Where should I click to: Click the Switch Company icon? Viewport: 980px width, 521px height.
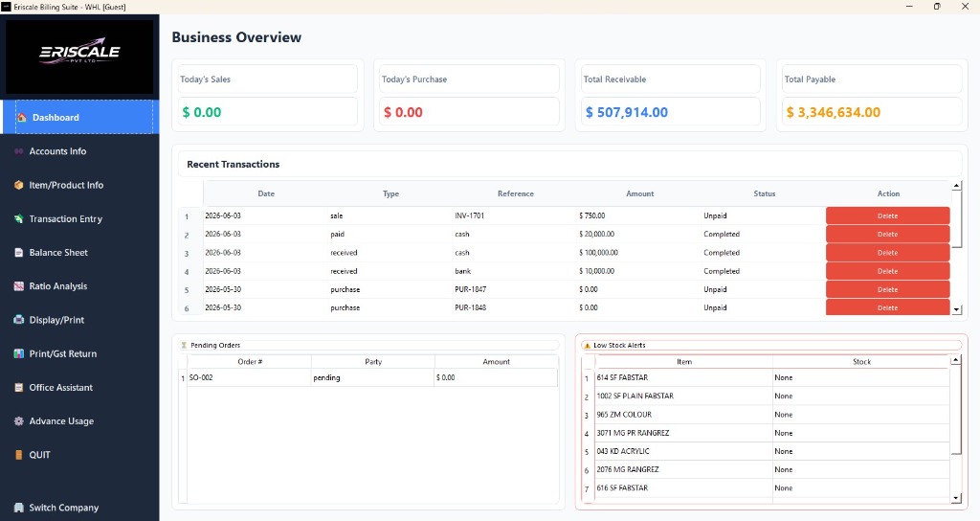(x=19, y=508)
